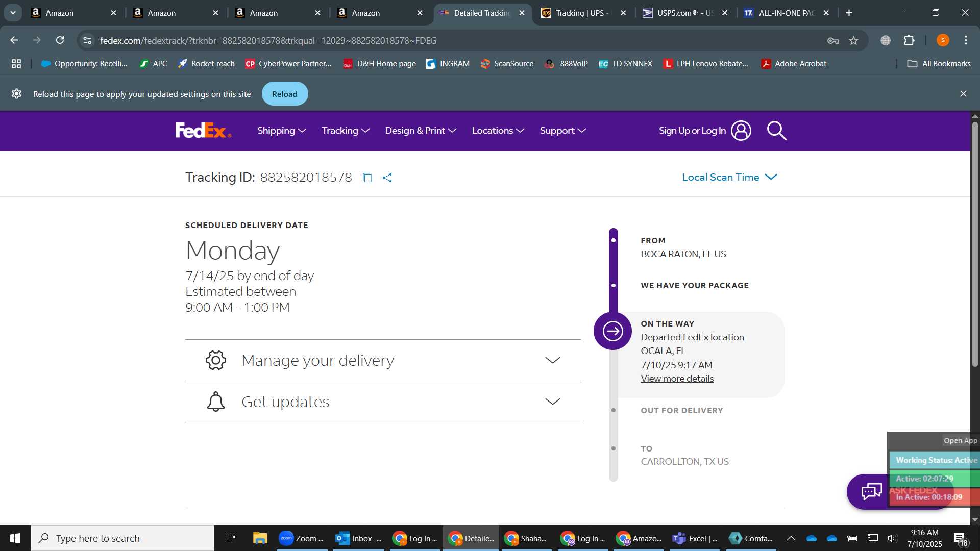
Task: Click the On The Way arrow circle
Action: point(612,331)
